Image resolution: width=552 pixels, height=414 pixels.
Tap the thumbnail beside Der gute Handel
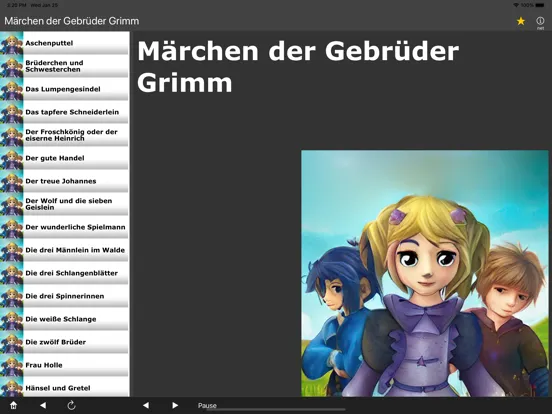pos(12,158)
